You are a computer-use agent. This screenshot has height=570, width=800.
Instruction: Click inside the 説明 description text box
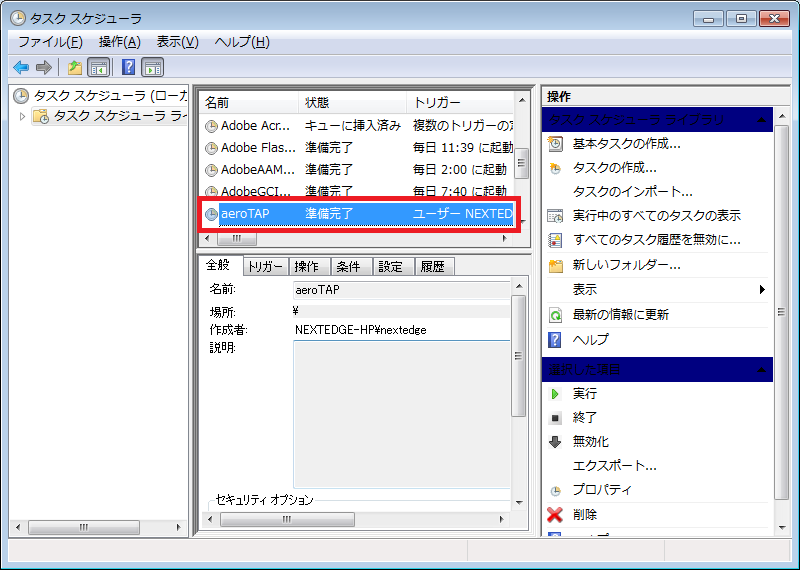tap(402, 414)
